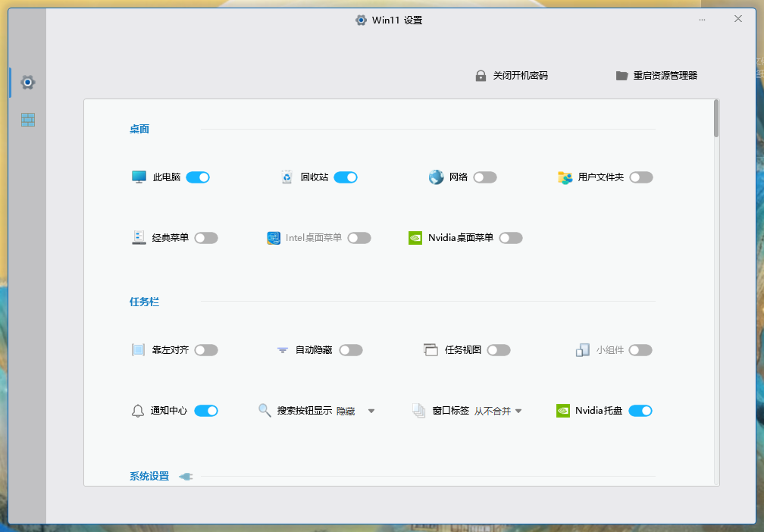Select the settings gear tab in the sidebar
The width and height of the screenshot is (764, 532).
tap(27, 82)
